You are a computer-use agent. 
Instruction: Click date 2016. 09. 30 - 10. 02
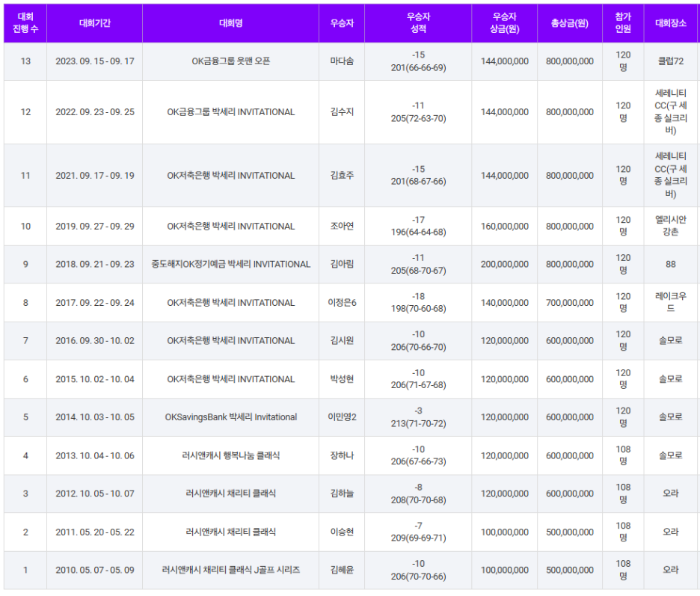[x=95, y=341]
